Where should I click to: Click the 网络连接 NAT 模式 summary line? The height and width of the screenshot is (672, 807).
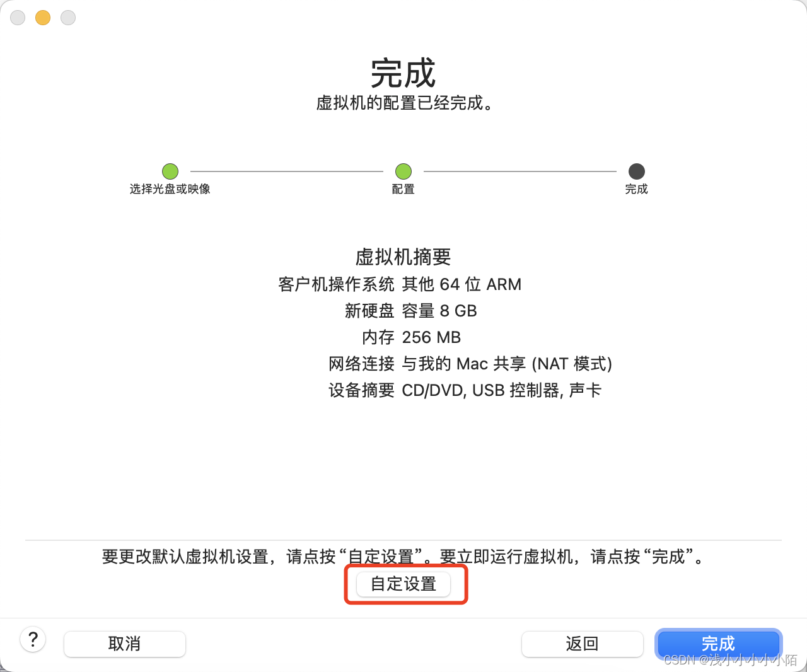click(x=470, y=364)
